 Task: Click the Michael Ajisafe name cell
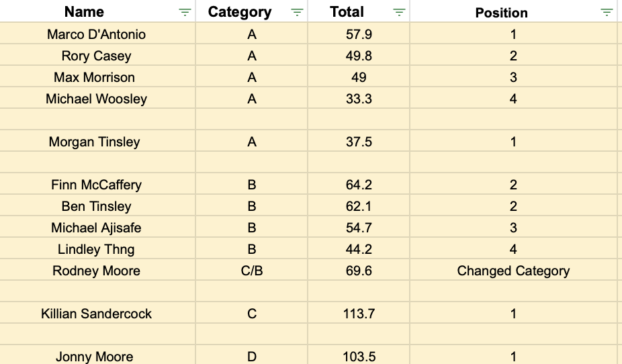(x=97, y=226)
